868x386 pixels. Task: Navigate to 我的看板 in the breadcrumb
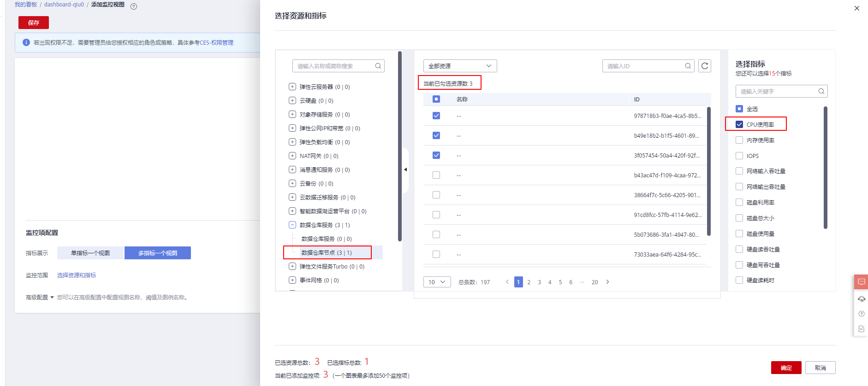click(x=26, y=5)
